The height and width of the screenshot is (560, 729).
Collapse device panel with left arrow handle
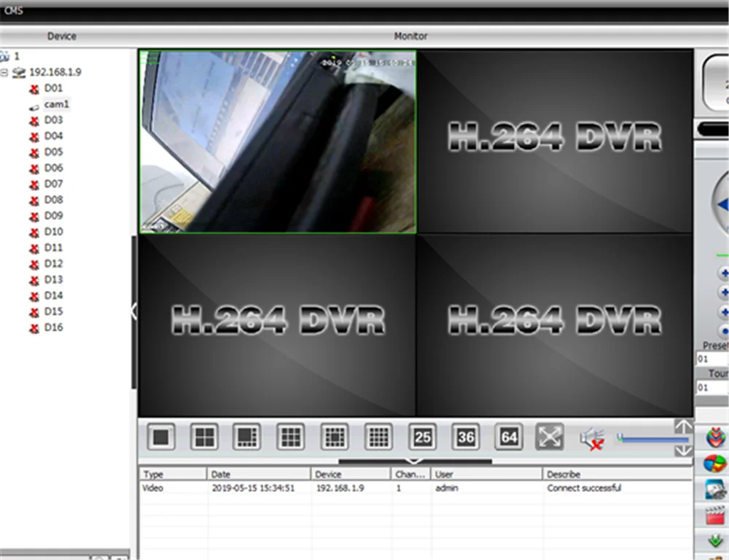[134, 311]
